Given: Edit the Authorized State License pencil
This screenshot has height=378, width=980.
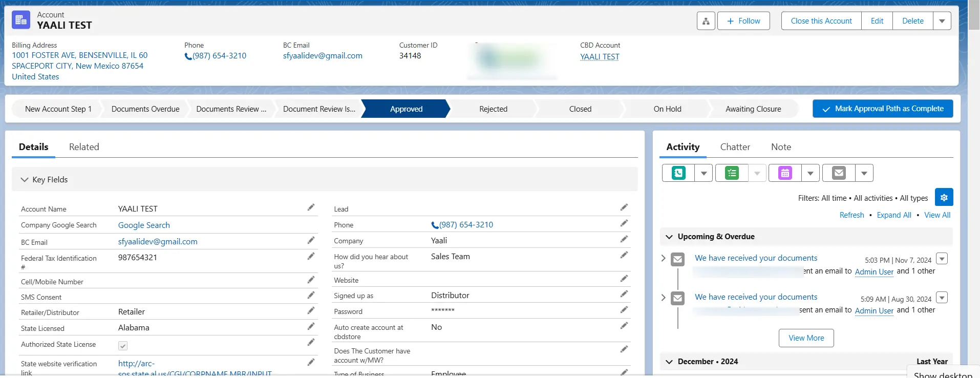Looking at the screenshot, I should 311,342.
